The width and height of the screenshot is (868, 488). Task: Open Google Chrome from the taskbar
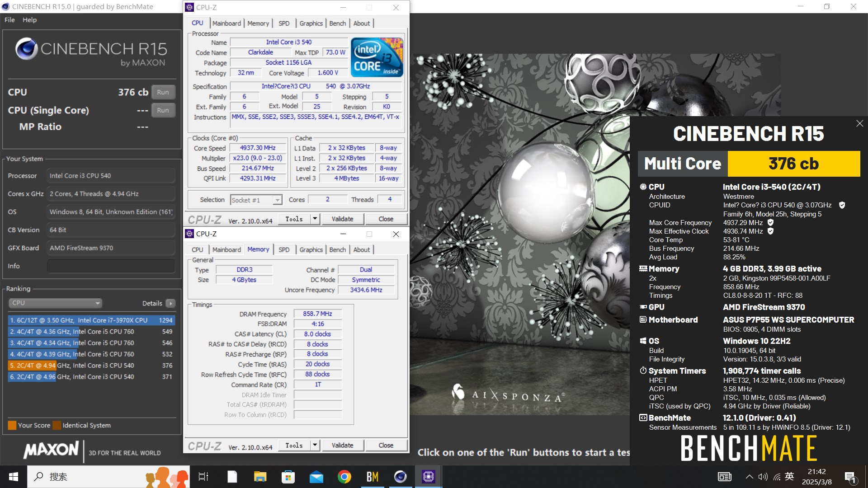pos(344,477)
